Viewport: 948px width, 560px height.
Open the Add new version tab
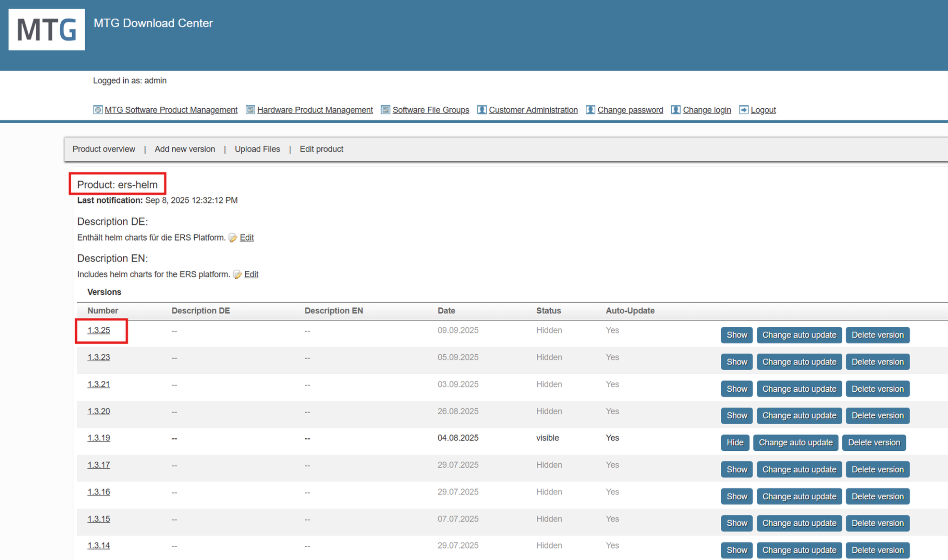coord(185,149)
